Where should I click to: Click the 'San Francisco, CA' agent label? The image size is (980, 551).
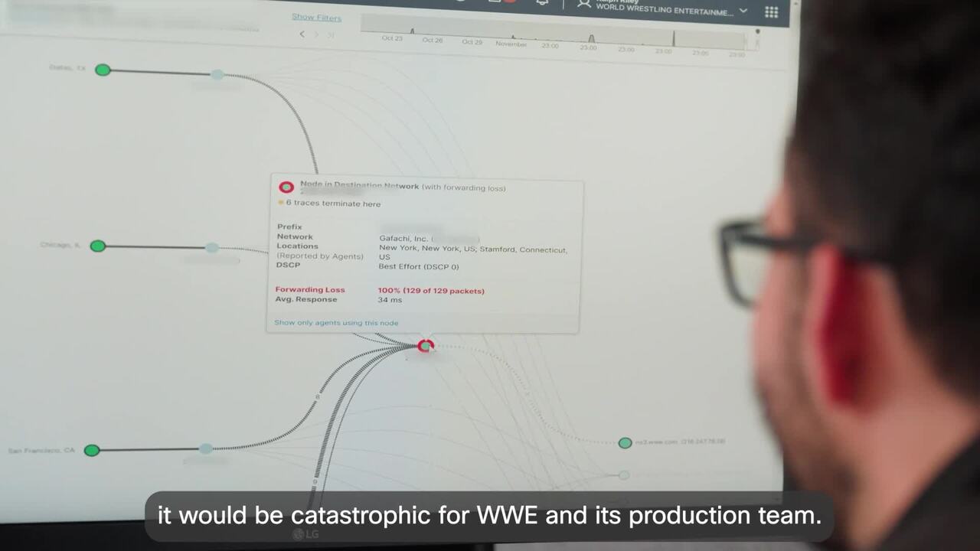[x=41, y=451]
